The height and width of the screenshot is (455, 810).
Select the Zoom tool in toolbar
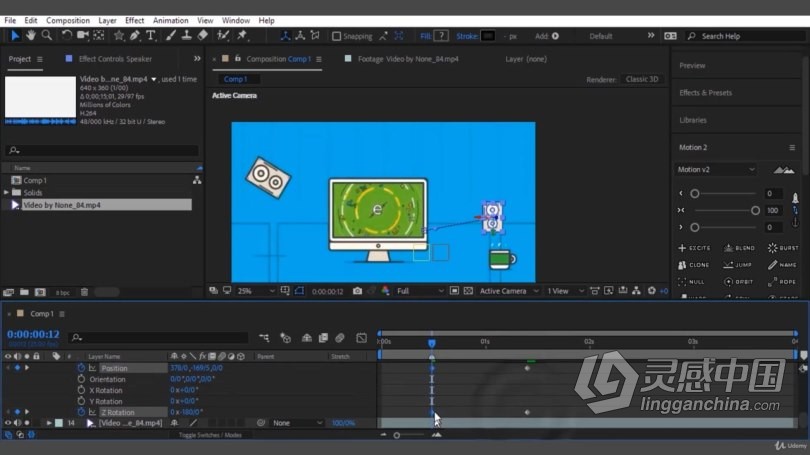coord(47,35)
